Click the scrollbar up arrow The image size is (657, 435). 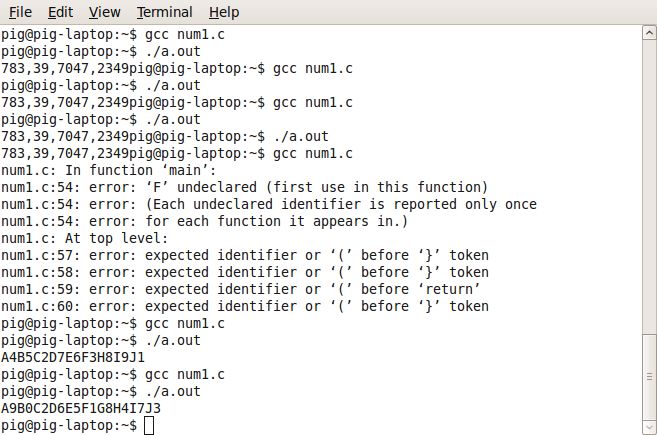649,33
